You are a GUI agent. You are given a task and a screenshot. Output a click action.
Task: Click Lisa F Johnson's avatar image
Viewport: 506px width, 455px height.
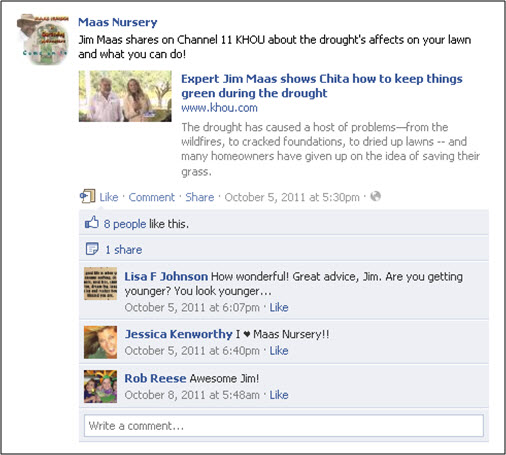point(100,283)
